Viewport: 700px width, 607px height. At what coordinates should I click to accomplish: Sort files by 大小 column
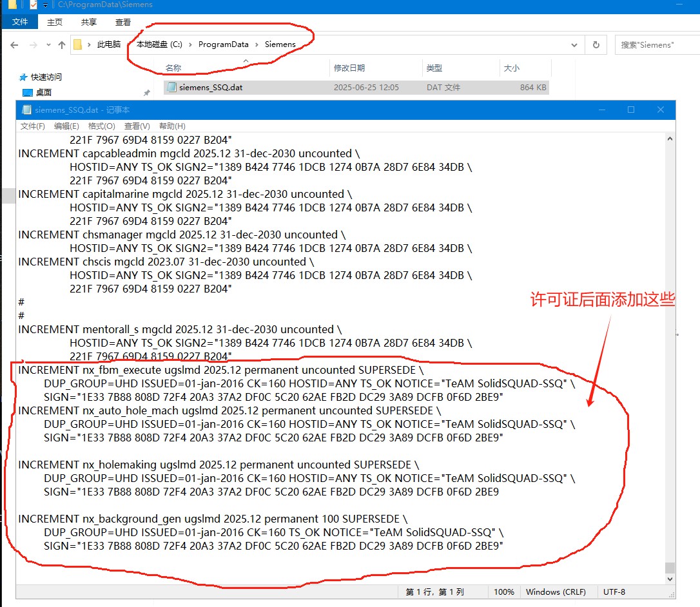click(512, 68)
